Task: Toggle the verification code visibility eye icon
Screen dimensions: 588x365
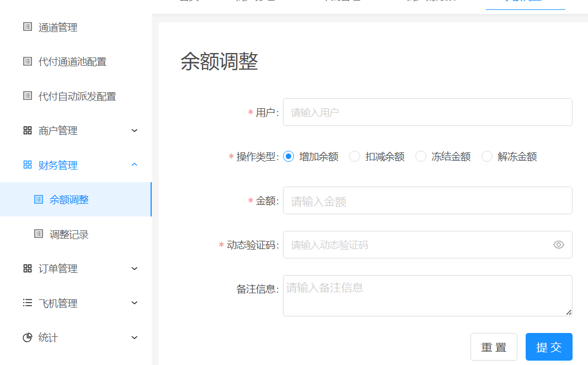Action: point(558,245)
